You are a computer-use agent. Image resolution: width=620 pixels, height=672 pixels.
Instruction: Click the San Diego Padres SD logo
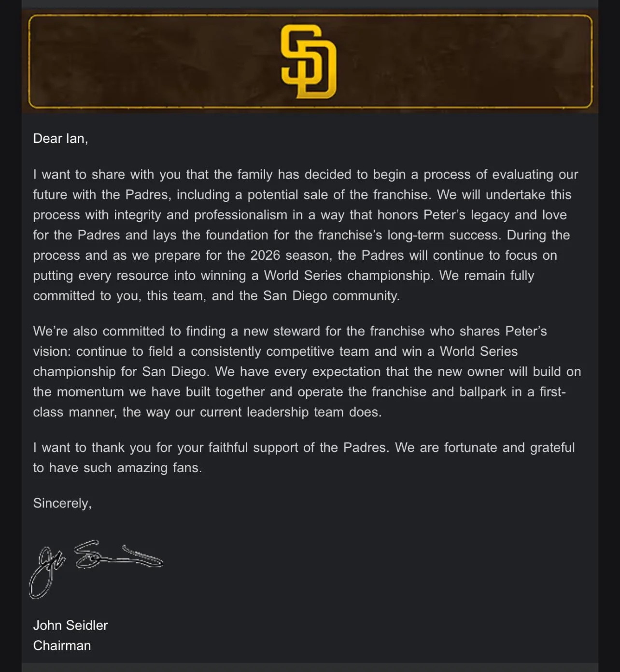(309, 61)
